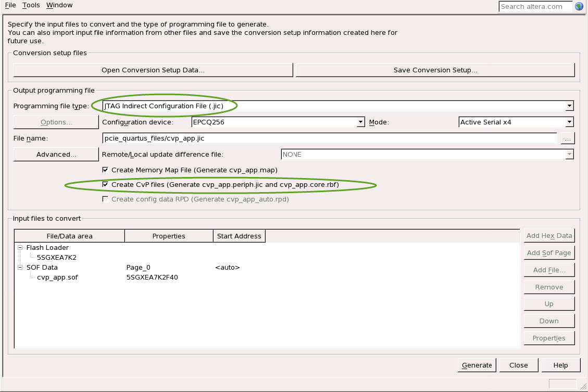Click the File name input field

click(330, 138)
